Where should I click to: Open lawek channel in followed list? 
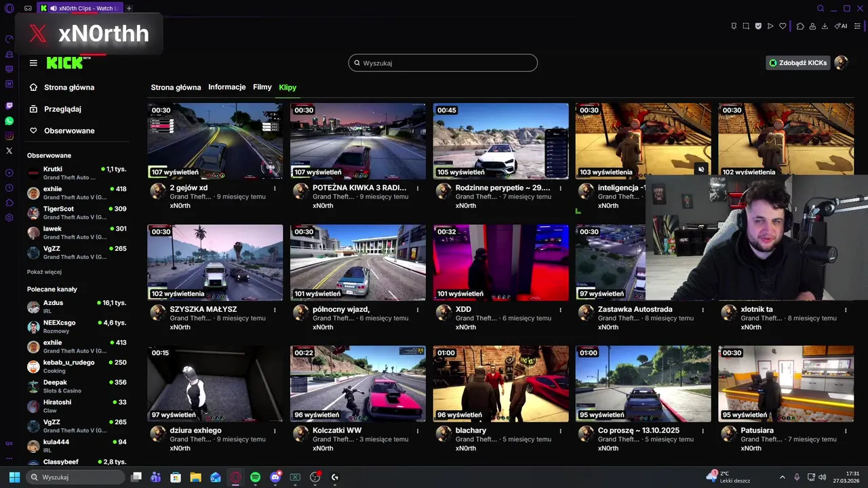point(77,232)
